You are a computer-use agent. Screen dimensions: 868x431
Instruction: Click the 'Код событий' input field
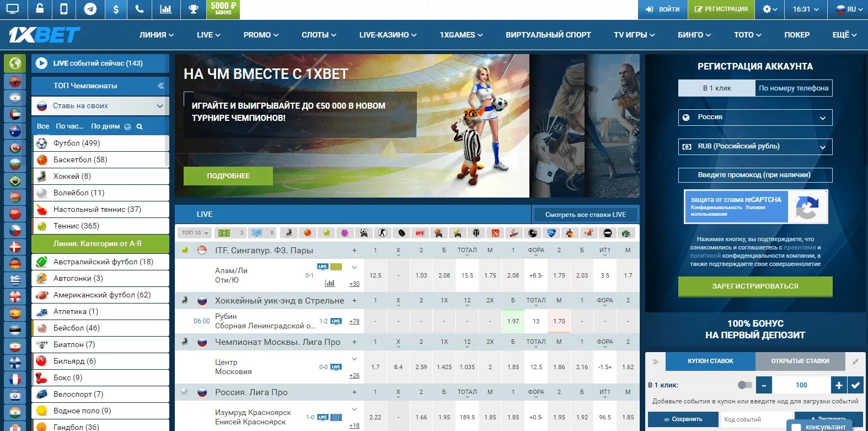(x=756, y=419)
